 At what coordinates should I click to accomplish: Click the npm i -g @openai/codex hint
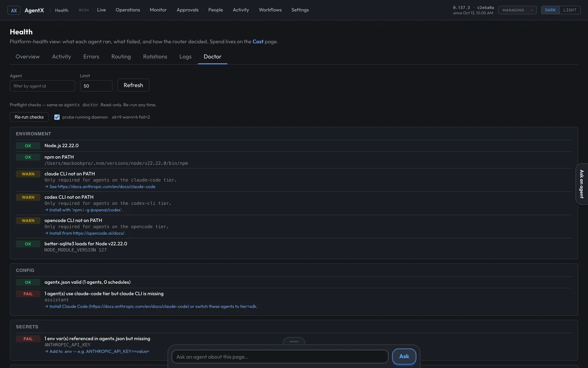(x=84, y=210)
